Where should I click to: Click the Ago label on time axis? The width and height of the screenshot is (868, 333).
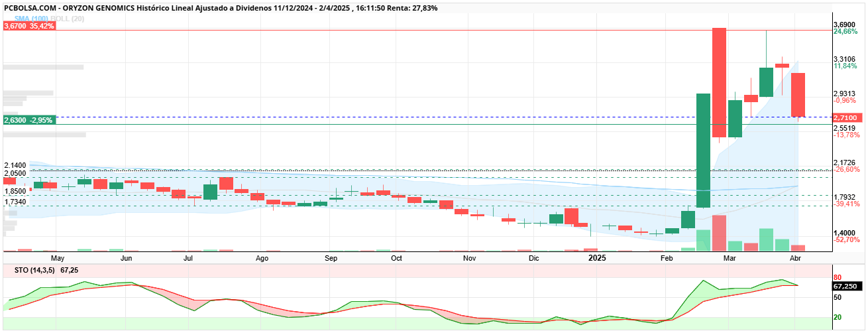[x=262, y=257]
